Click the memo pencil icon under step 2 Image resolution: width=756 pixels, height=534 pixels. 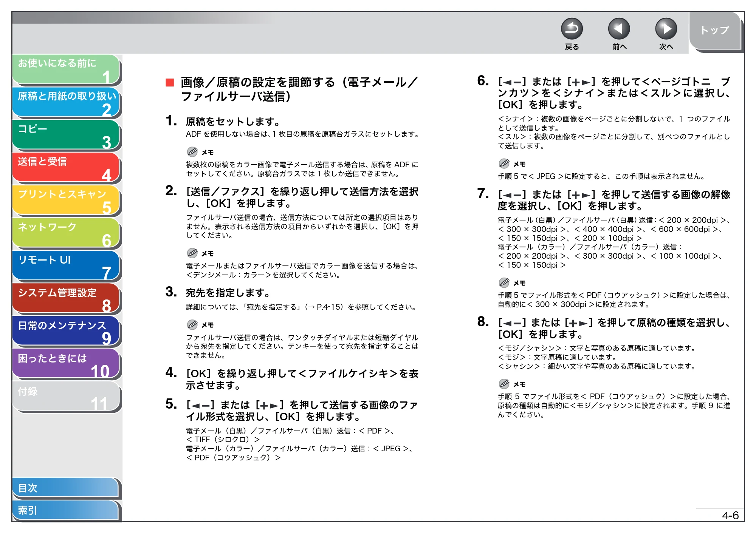[x=192, y=253]
